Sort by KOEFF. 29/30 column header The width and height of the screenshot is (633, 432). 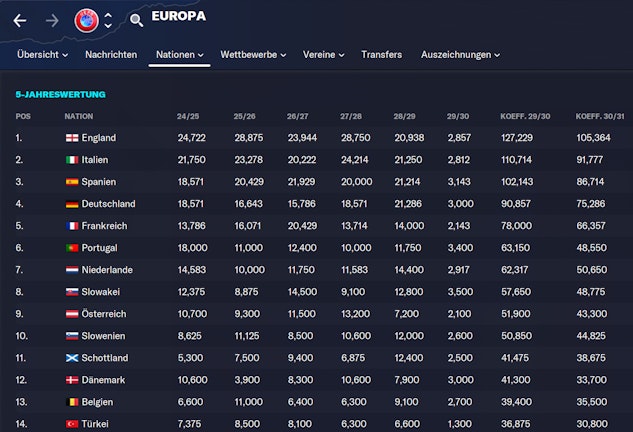(x=525, y=116)
